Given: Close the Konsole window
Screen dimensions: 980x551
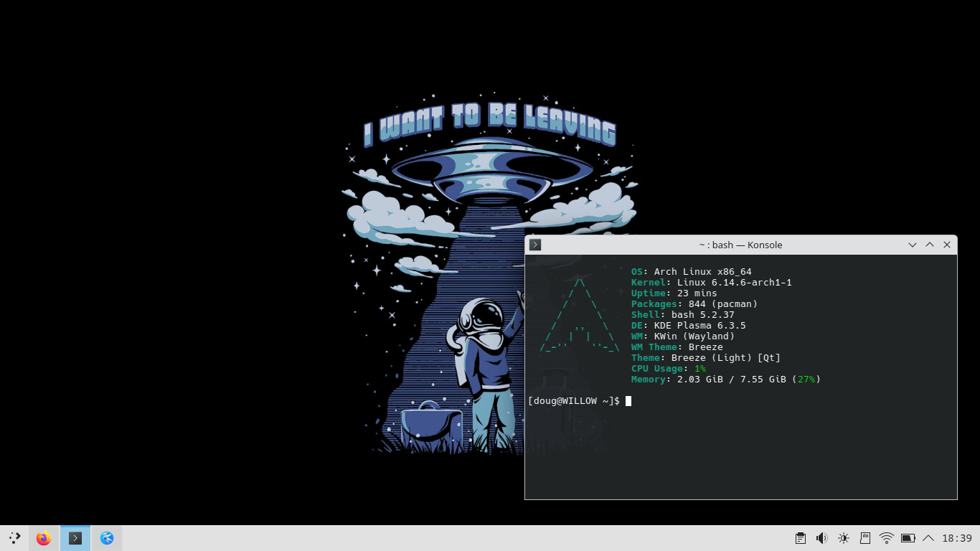Looking at the screenshot, I should (947, 245).
